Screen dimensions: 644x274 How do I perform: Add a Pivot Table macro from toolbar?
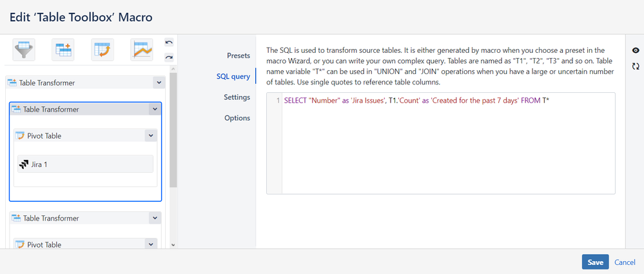[102, 50]
